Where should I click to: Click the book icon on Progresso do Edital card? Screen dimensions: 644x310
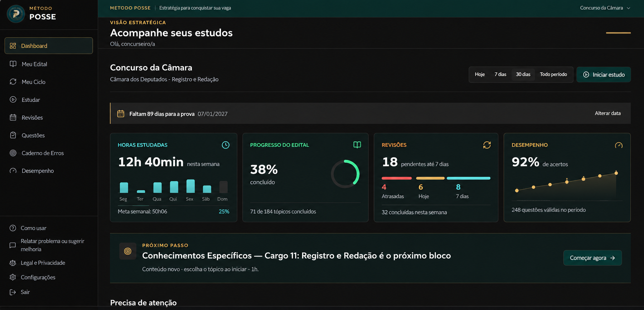pyautogui.click(x=357, y=145)
